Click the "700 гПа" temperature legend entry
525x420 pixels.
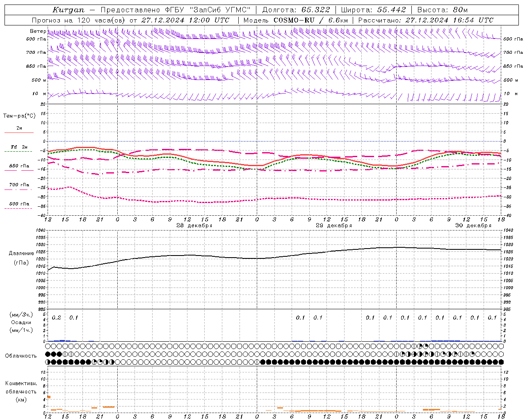click(x=19, y=185)
